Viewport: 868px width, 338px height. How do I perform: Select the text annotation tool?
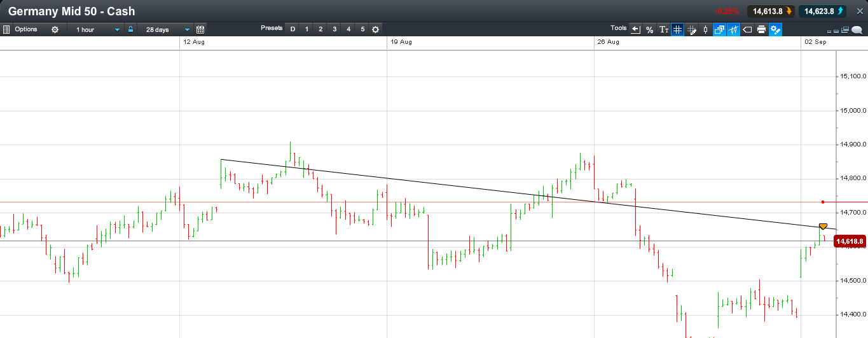[x=663, y=29]
